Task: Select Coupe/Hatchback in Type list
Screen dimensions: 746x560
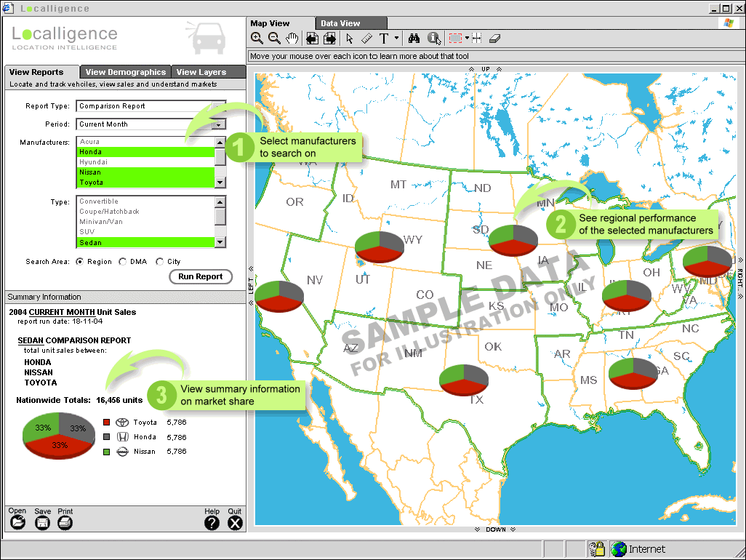Action: pos(145,212)
